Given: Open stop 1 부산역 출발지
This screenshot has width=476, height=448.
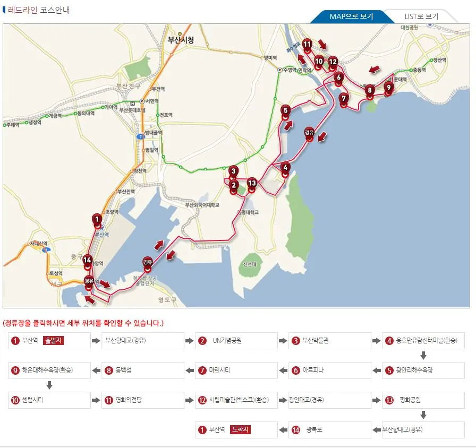Looking at the screenshot, I should pyautogui.click(x=49, y=341).
